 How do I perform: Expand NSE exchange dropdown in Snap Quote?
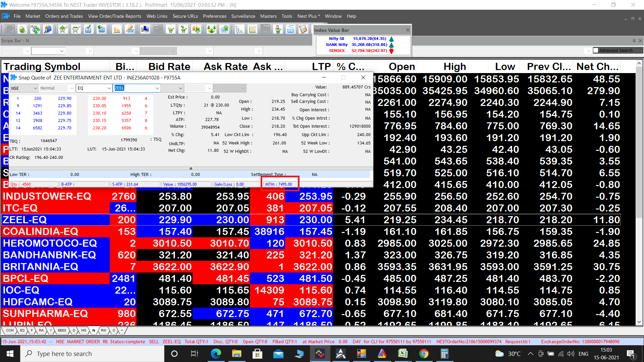coord(35,88)
